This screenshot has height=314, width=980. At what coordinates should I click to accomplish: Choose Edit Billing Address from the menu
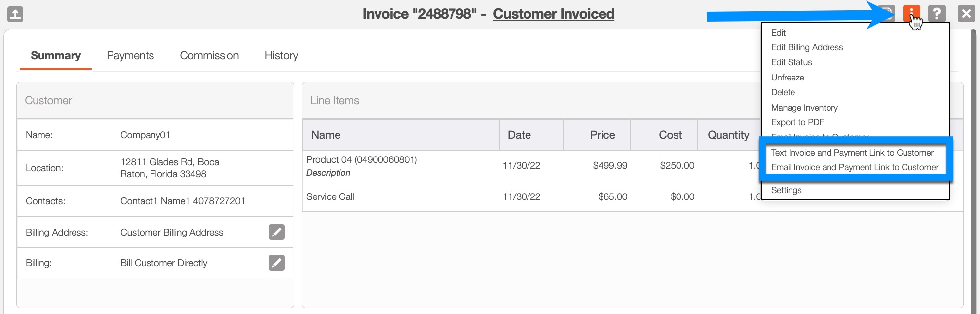[807, 47]
